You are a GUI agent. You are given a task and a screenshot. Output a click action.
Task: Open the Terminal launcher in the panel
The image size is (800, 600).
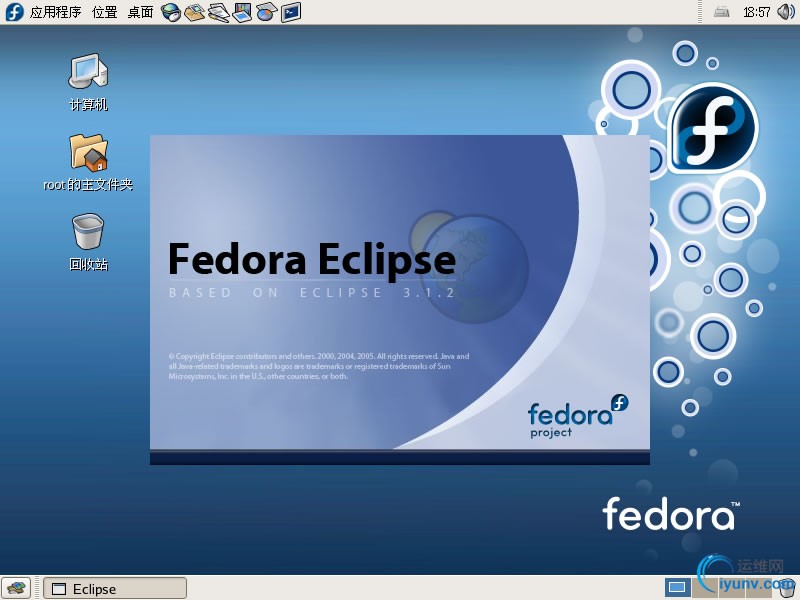(291, 12)
